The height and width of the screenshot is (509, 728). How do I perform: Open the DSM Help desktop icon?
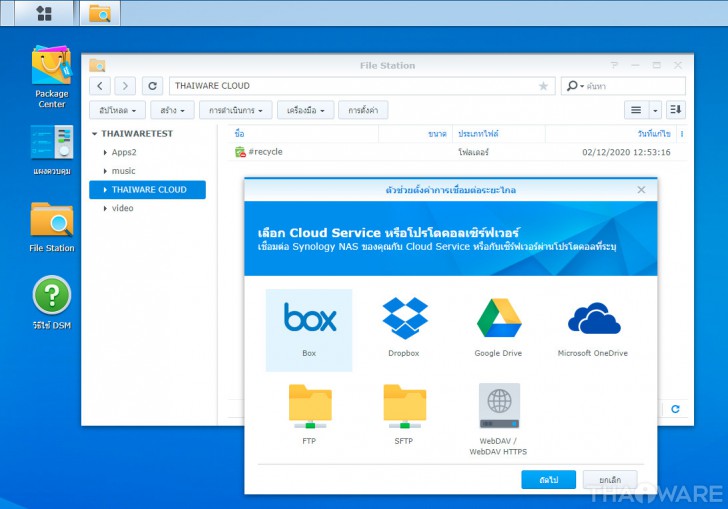pos(52,302)
